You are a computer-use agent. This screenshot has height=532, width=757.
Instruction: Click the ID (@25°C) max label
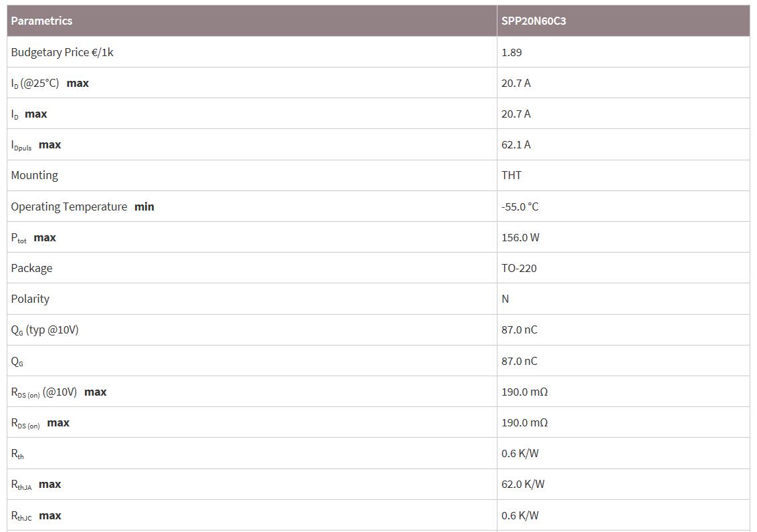[50, 84]
